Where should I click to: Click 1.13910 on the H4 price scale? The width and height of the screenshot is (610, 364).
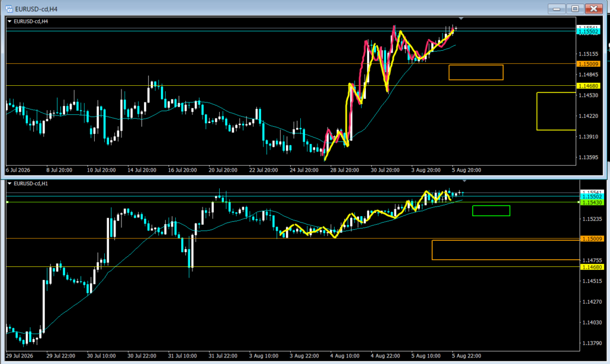click(588, 136)
